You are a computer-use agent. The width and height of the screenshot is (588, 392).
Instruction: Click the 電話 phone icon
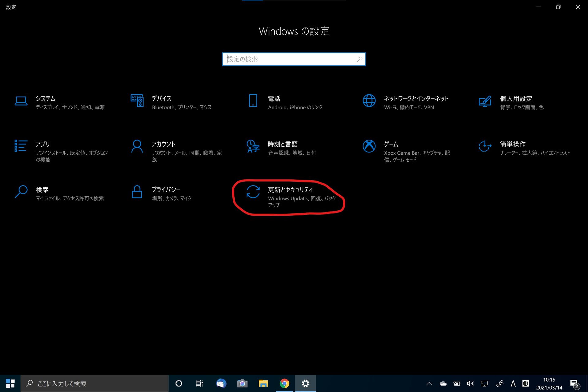(x=253, y=100)
